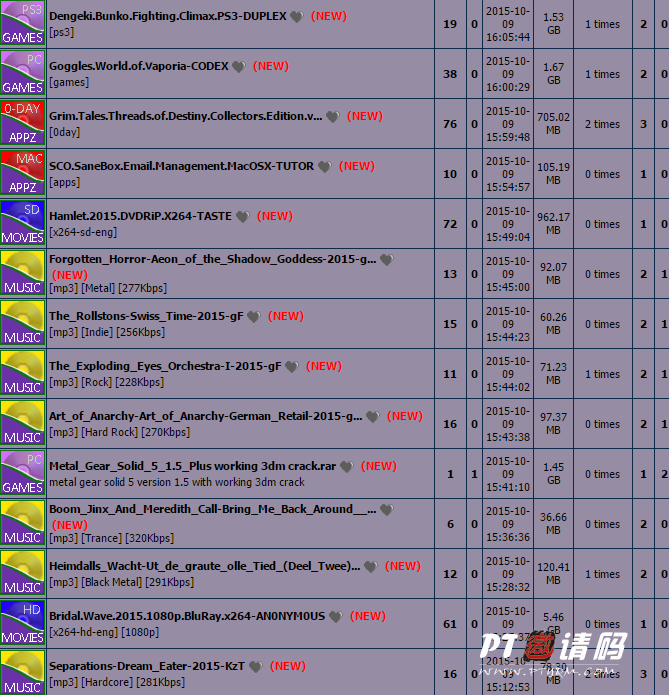Open Art_of_Anarchy German_Retail torrent link

[206, 417]
